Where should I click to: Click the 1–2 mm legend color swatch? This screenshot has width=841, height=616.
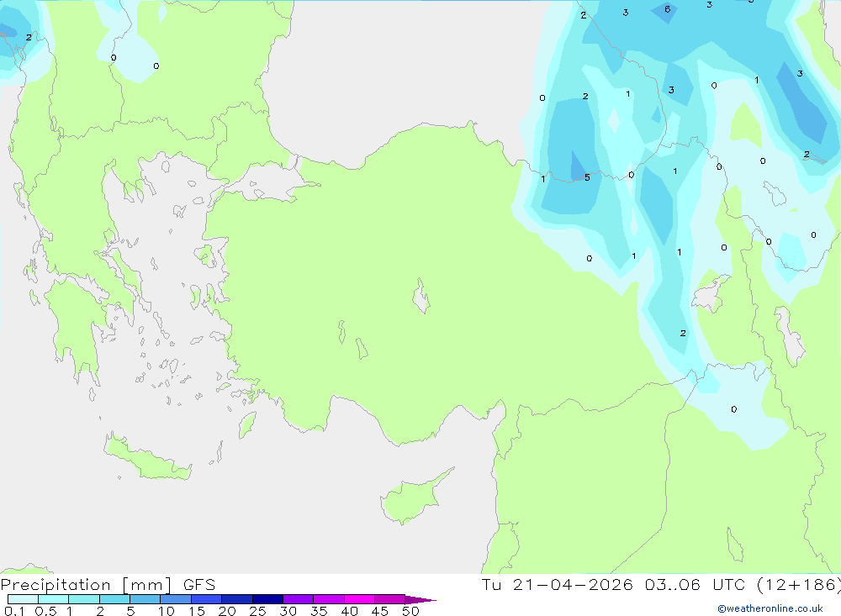coord(84,599)
